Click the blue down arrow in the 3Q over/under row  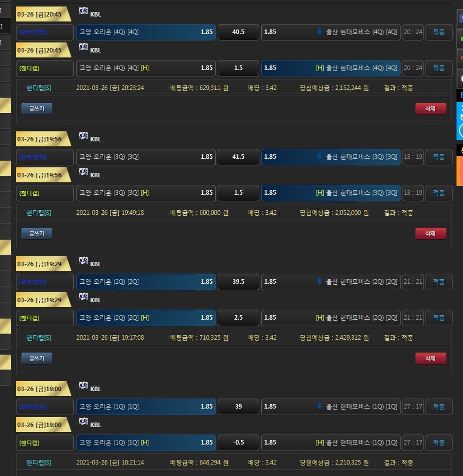320,157
